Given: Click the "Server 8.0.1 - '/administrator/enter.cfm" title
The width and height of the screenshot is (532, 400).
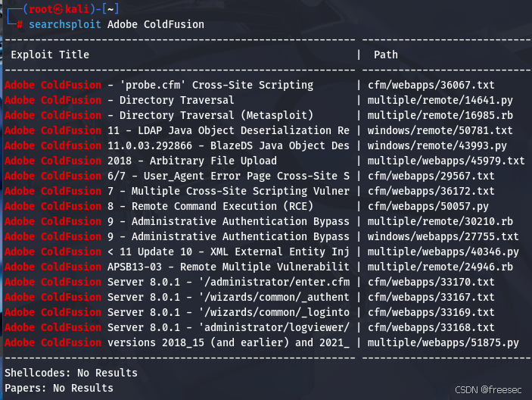Looking at the screenshot, I should pyautogui.click(x=229, y=282).
